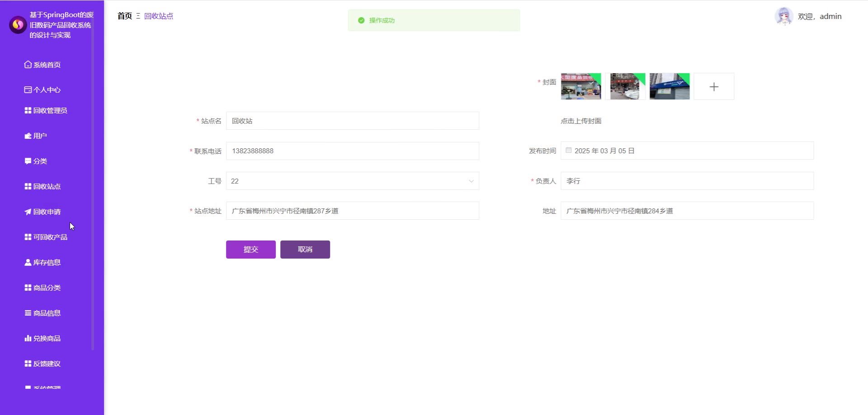The width and height of the screenshot is (868, 415).
Task: Click the paper plane icon beside 回收申请
Action: click(28, 212)
